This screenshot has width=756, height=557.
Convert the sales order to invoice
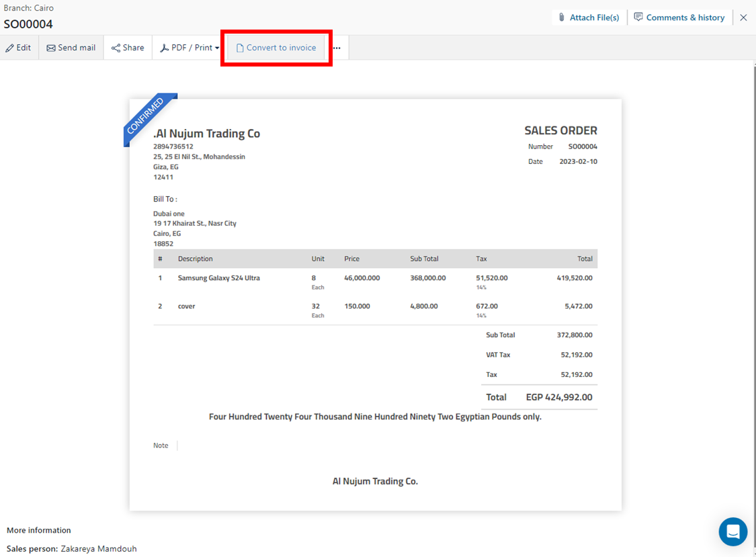click(276, 48)
